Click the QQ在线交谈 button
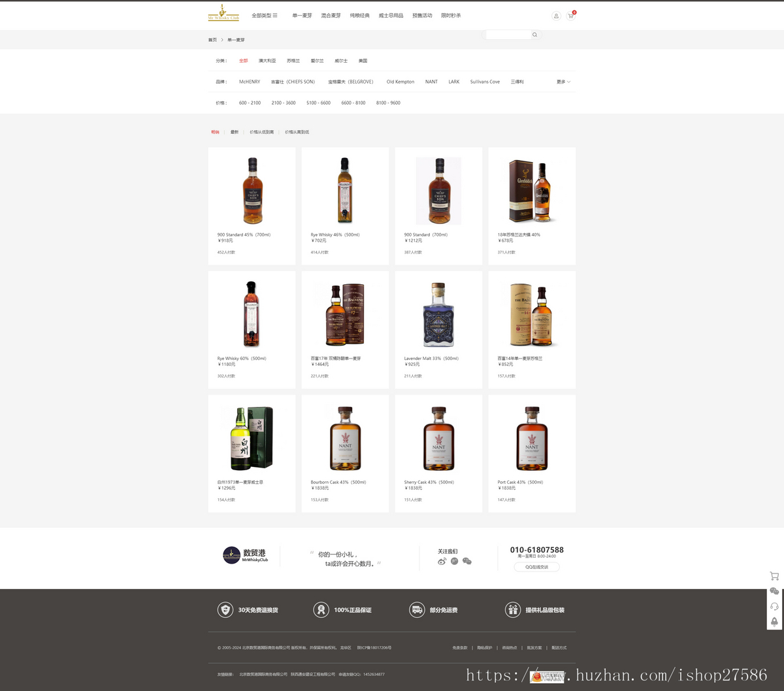The height and width of the screenshot is (691, 784). tap(537, 567)
